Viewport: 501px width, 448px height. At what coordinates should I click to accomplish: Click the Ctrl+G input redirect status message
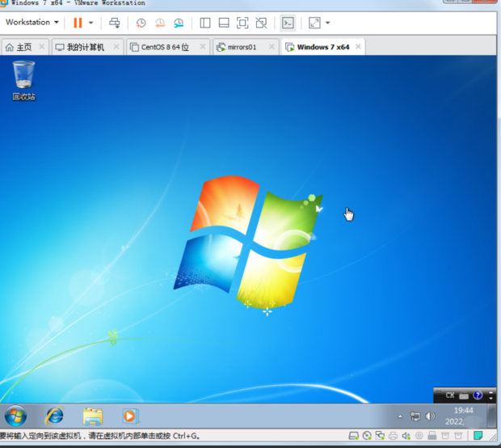[x=99, y=436]
